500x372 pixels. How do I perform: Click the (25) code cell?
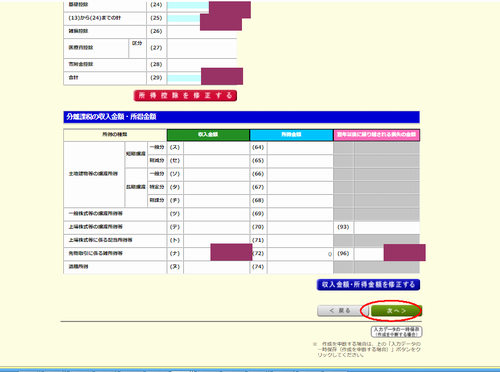pos(156,18)
